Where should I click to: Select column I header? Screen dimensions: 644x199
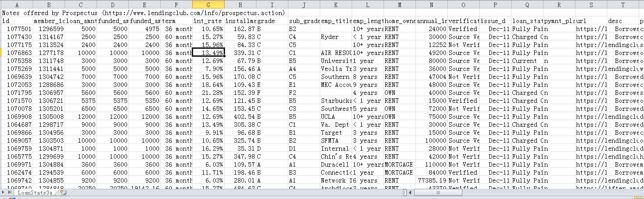[x=272, y=4]
